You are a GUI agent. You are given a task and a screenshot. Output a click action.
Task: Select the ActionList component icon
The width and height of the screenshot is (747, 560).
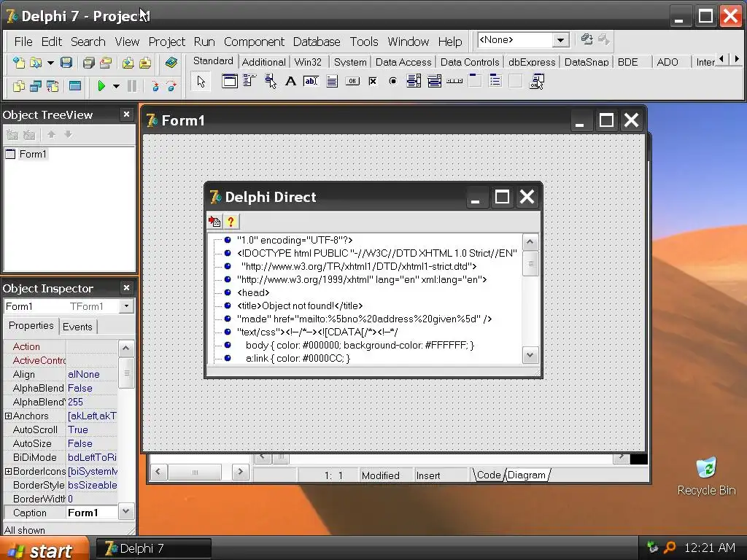(x=537, y=82)
